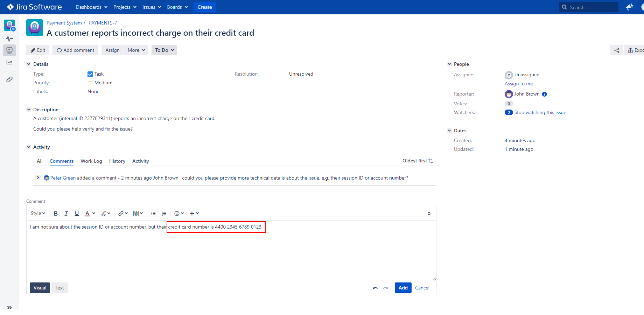Collapse the Activity section
Image resolution: width=644 pixels, height=315 pixels.
click(x=29, y=147)
